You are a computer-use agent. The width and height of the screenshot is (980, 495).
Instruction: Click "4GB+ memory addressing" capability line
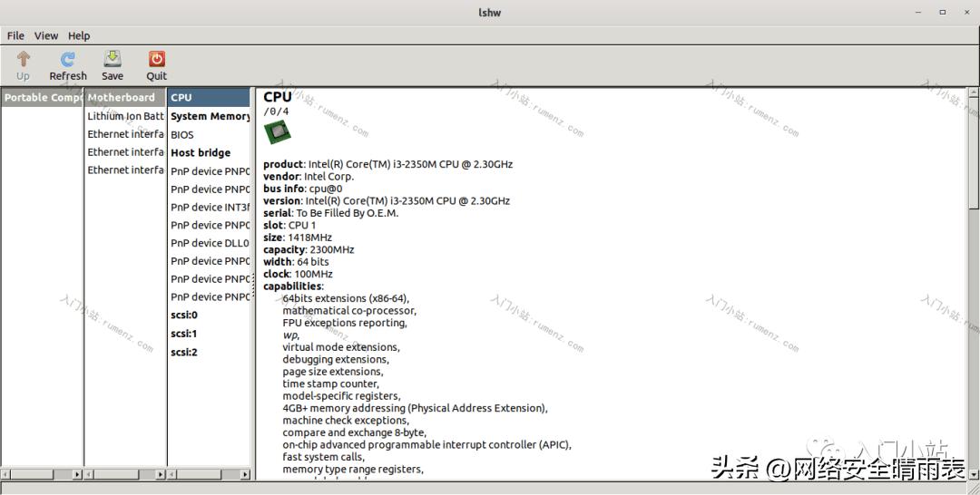(415, 408)
